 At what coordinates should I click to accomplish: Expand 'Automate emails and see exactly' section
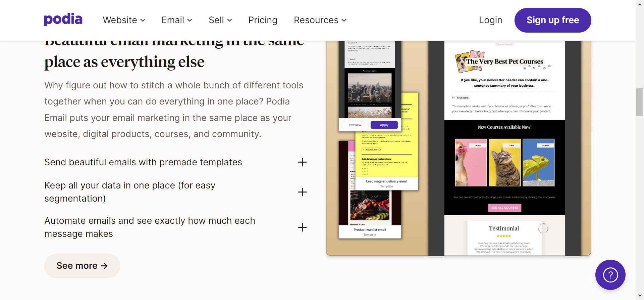pos(302,227)
